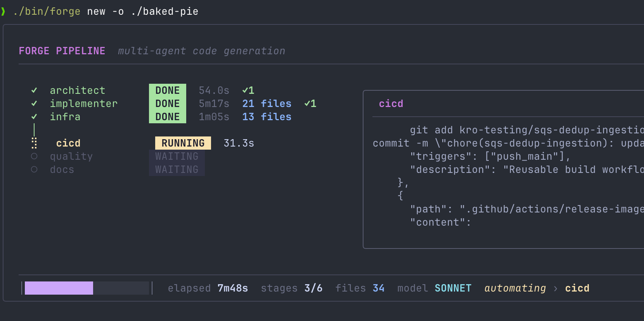Click the model SONNET status entry
The width and height of the screenshot is (644, 321).
click(435, 288)
